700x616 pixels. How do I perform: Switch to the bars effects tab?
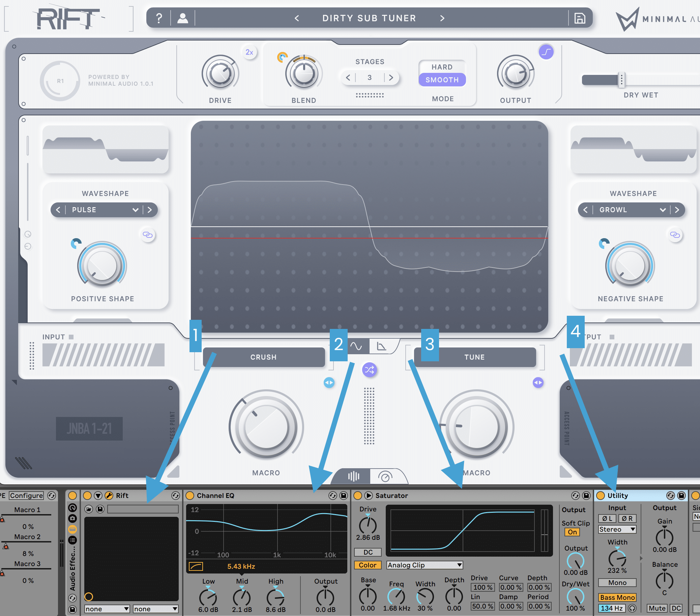(x=353, y=476)
